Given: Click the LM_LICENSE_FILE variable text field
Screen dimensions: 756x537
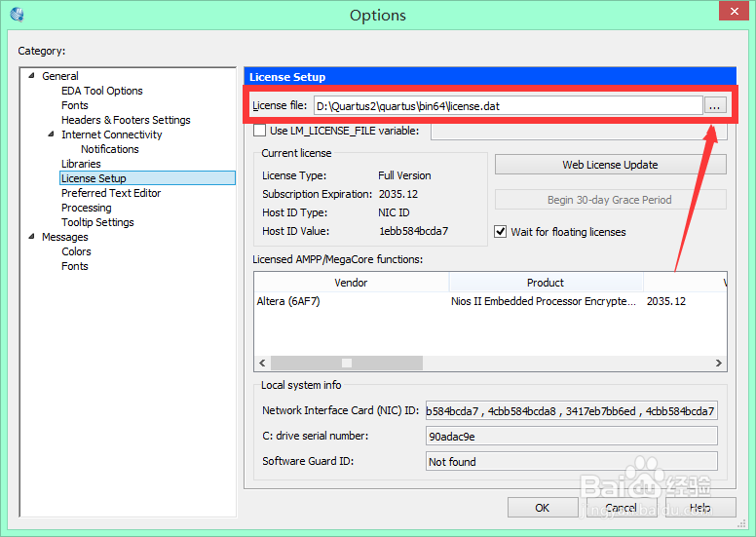Looking at the screenshot, I should pos(579,132).
